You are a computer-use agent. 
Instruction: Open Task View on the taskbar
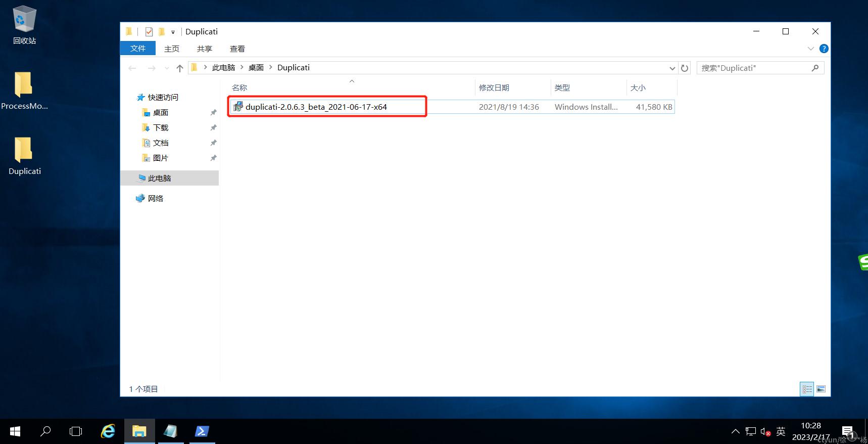pyautogui.click(x=76, y=431)
